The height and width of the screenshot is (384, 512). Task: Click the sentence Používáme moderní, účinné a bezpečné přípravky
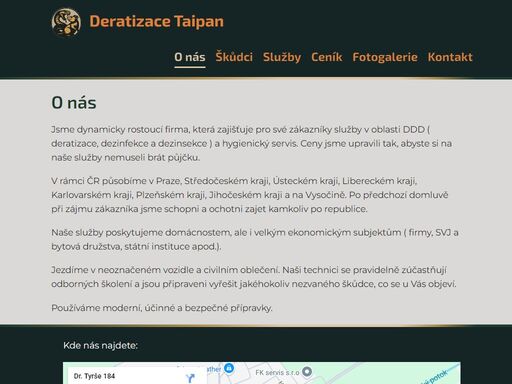[162, 308]
